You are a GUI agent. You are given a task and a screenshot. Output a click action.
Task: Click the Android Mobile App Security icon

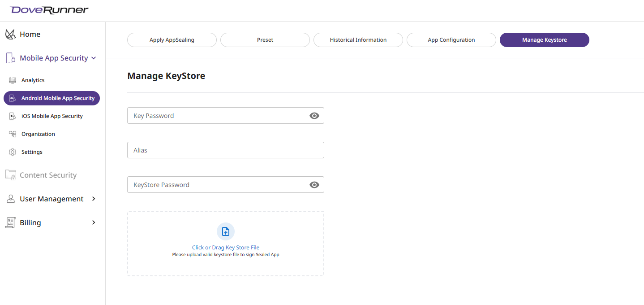13,98
